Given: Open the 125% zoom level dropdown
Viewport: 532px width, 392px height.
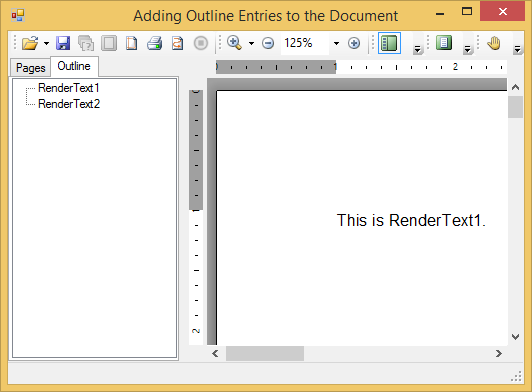Looking at the screenshot, I should point(336,43).
